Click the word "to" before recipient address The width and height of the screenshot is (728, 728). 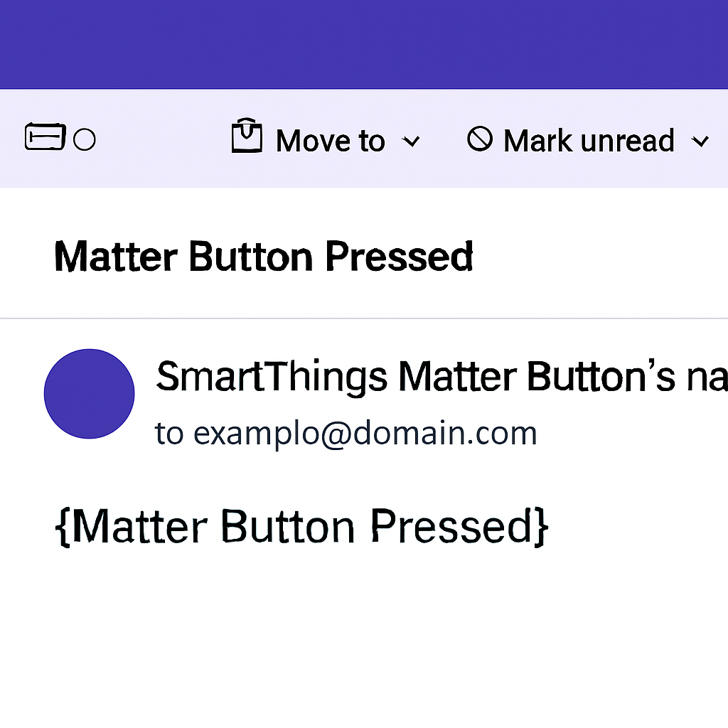coord(169,434)
